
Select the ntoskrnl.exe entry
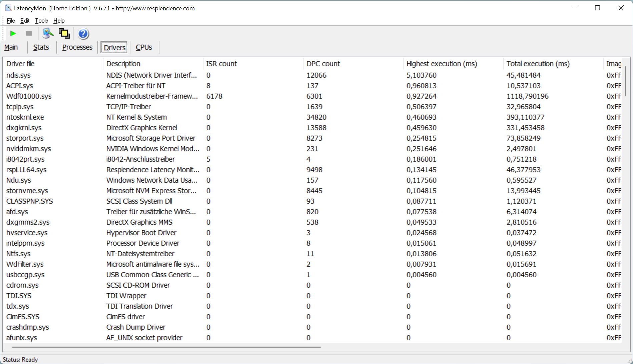coord(313,117)
